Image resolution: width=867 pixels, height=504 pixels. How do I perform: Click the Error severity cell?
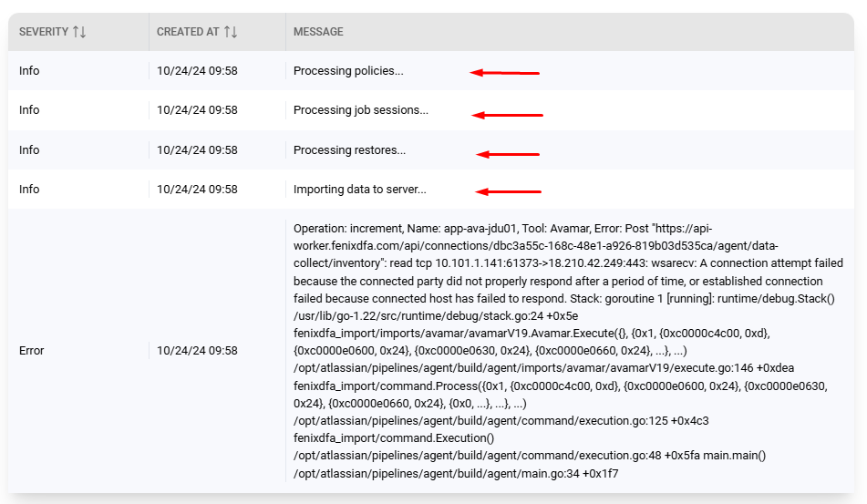[x=32, y=350]
